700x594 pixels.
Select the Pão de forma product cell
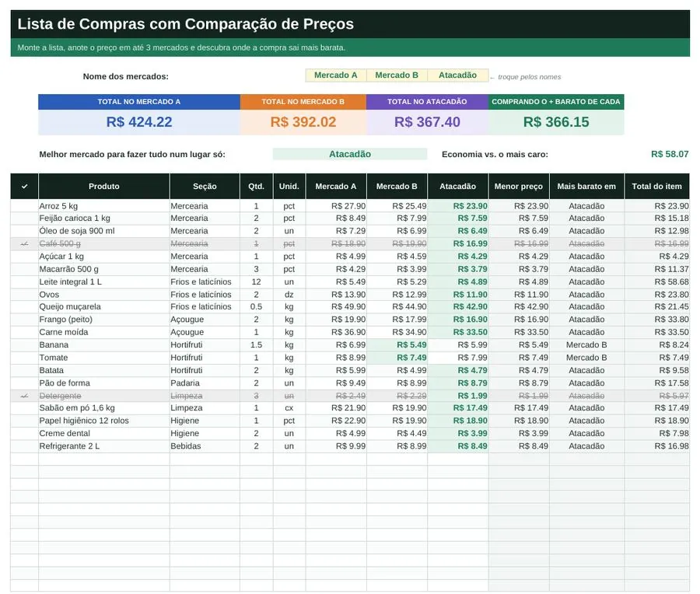[104, 383]
